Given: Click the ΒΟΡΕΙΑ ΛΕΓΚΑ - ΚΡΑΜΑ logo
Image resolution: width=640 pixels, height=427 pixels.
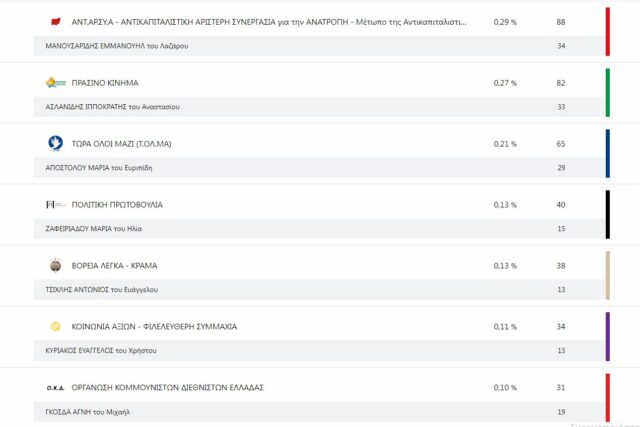Looking at the screenshot, I should (55, 265).
